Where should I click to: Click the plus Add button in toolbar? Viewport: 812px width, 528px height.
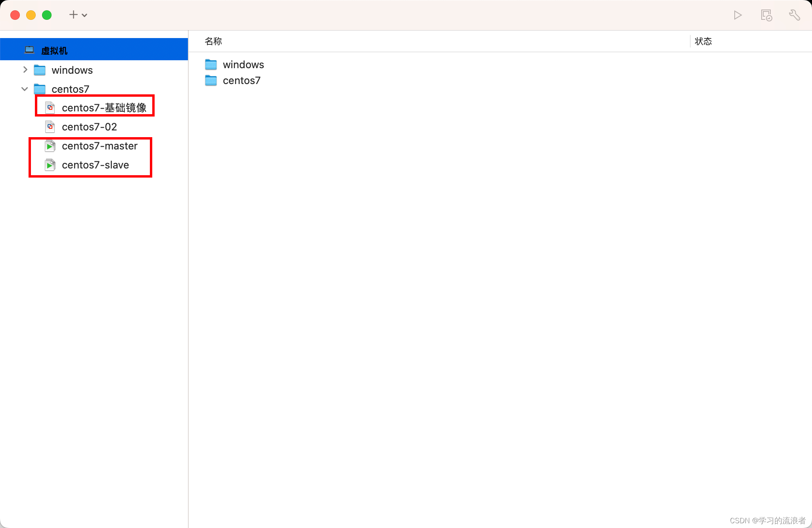73,15
